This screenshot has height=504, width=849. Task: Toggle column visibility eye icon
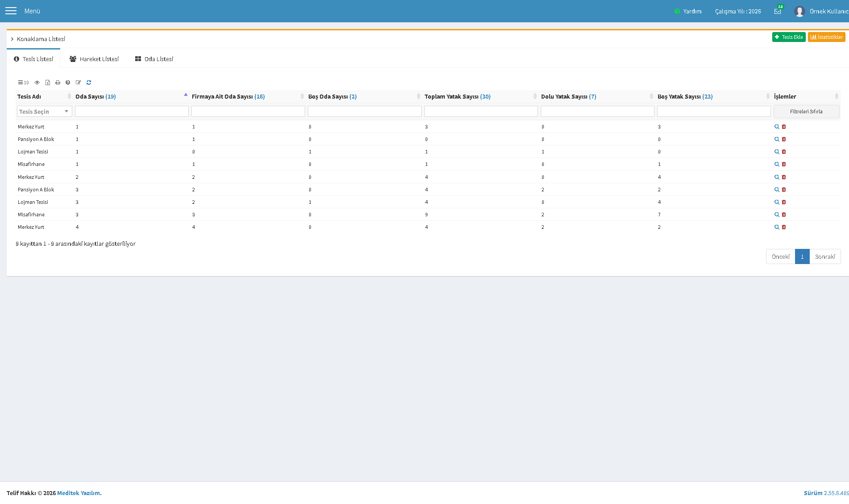37,83
